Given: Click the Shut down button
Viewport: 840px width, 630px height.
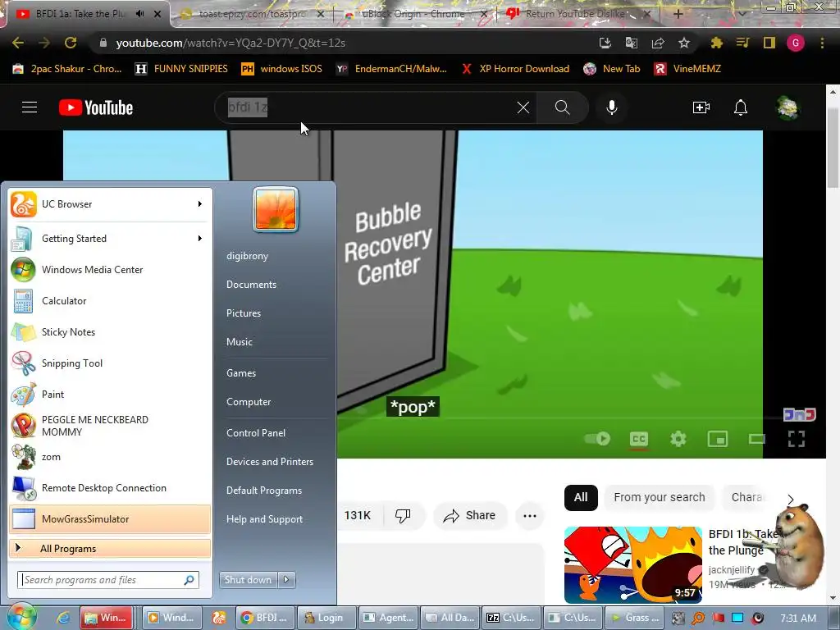Looking at the screenshot, I should tap(248, 580).
